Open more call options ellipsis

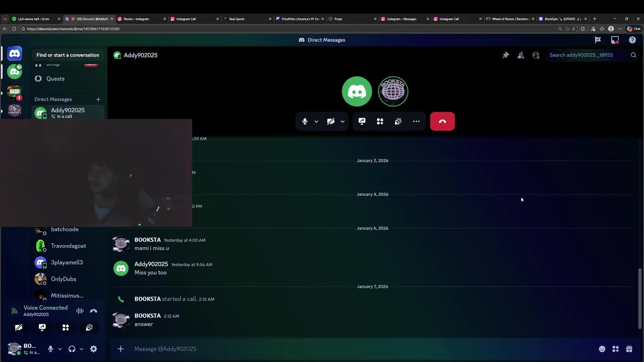pos(416,121)
